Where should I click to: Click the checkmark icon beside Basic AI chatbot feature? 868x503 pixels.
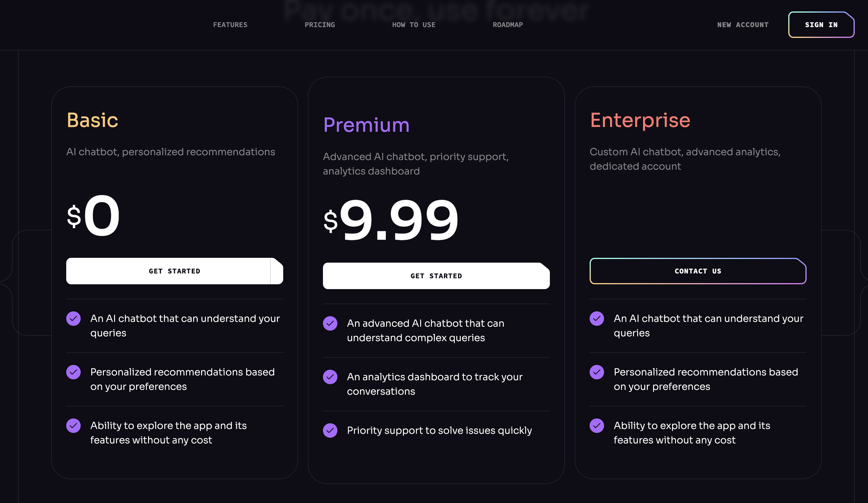pos(73,319)
